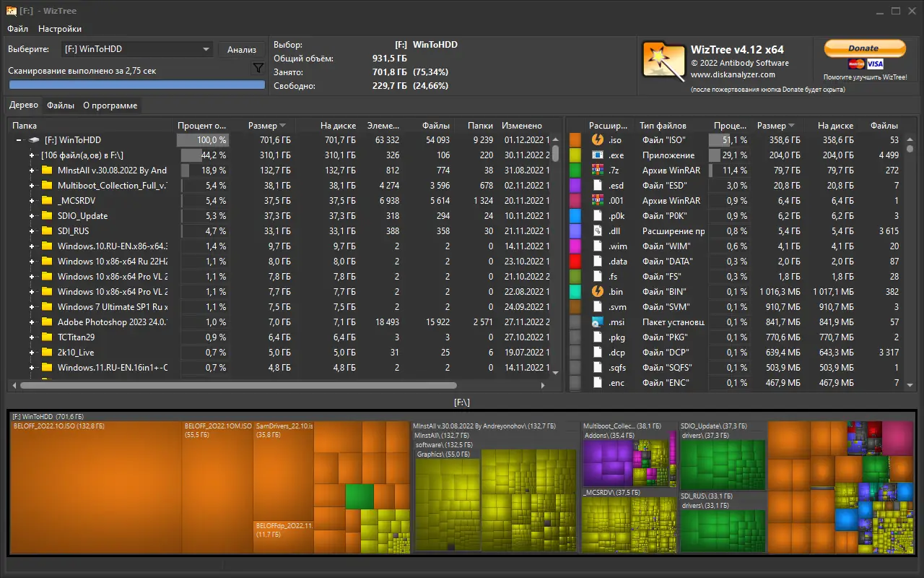Click the Donate button
This screenshot has width=924, height=578.
pyautogui.click(x=863, y=48)
